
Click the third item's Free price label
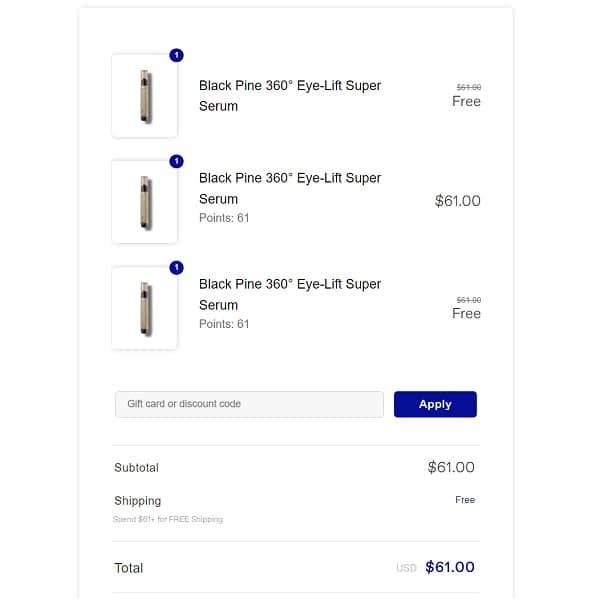point(466,313)
